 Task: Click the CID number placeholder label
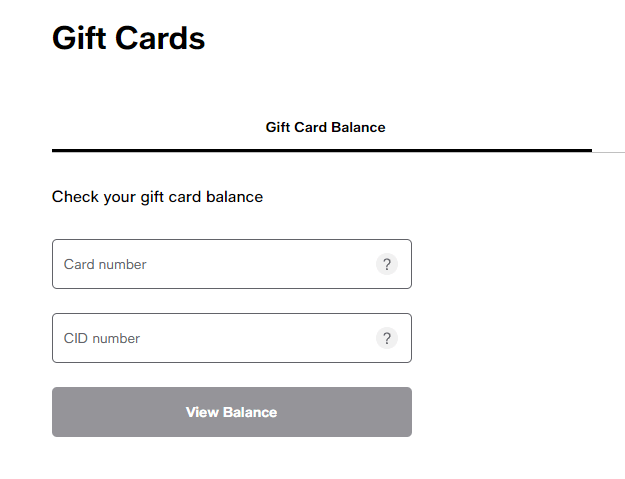[102, 338]
